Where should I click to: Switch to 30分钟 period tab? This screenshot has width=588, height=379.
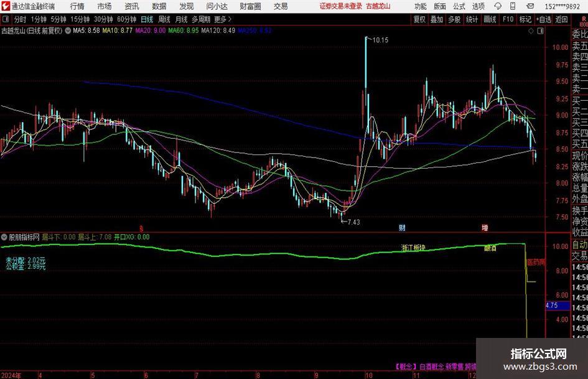(103, 19)
